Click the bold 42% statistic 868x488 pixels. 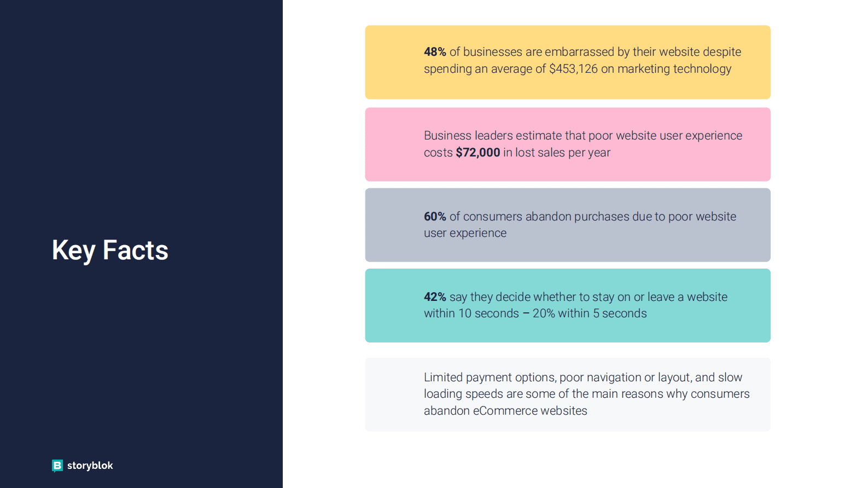[435, 297]
